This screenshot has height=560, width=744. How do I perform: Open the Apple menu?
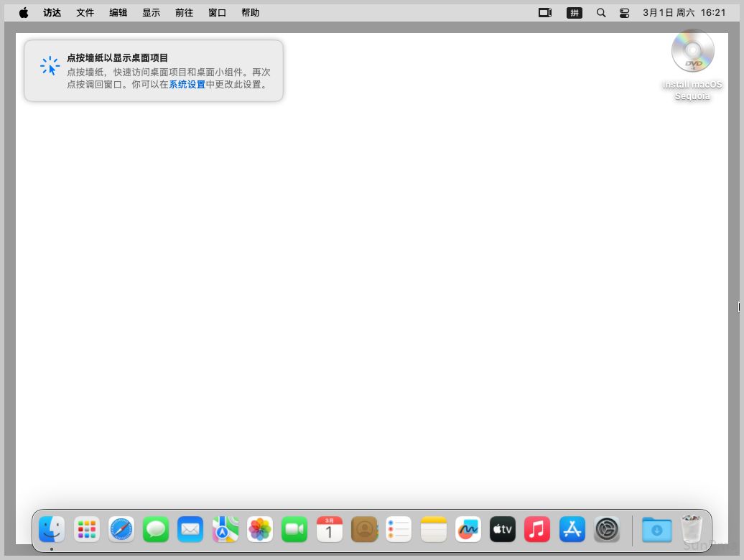click(x=24, y=13)
